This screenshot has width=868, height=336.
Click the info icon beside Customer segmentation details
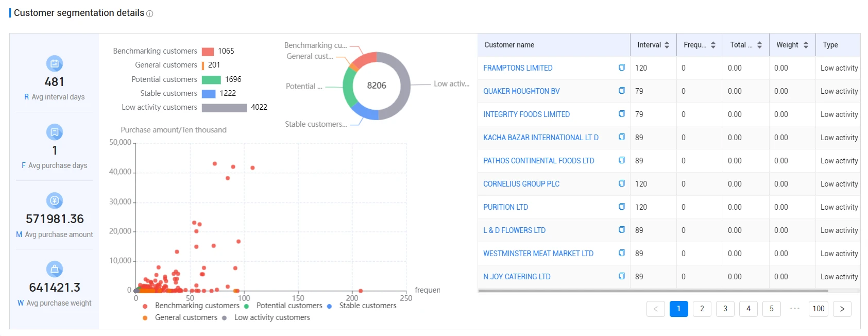(150, 14)
